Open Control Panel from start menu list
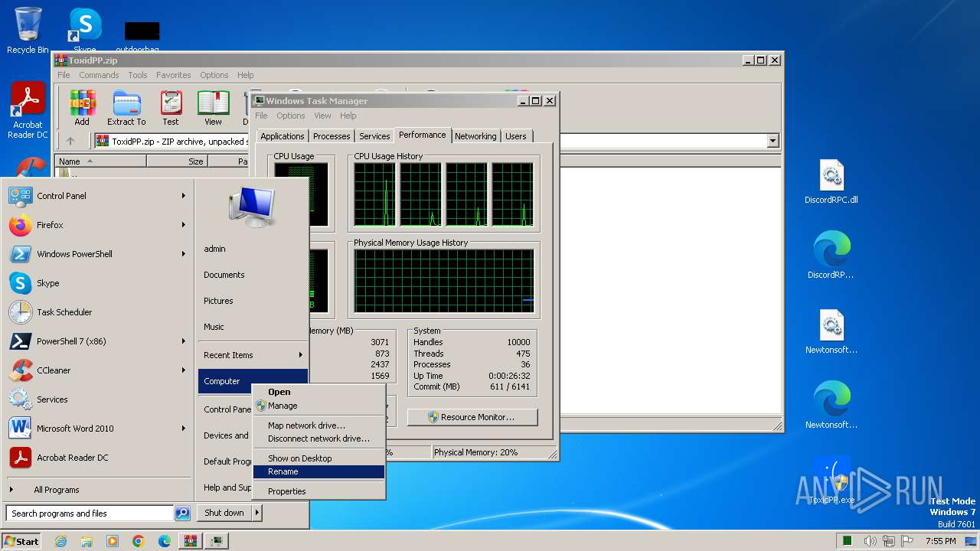The height and width of the screenshot is (551, 980). 98,196
